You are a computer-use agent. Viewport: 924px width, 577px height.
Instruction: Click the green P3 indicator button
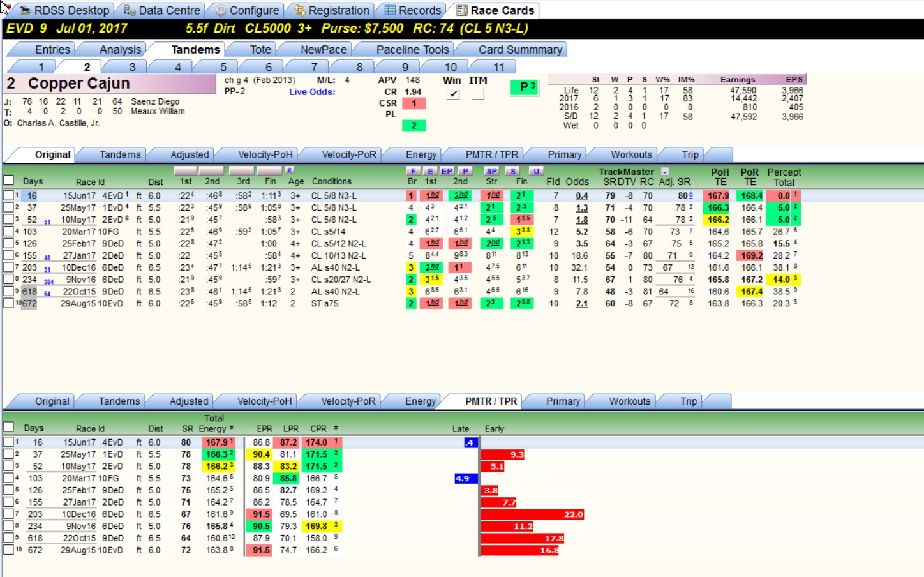pyautogui.click(x=525, y=87)
